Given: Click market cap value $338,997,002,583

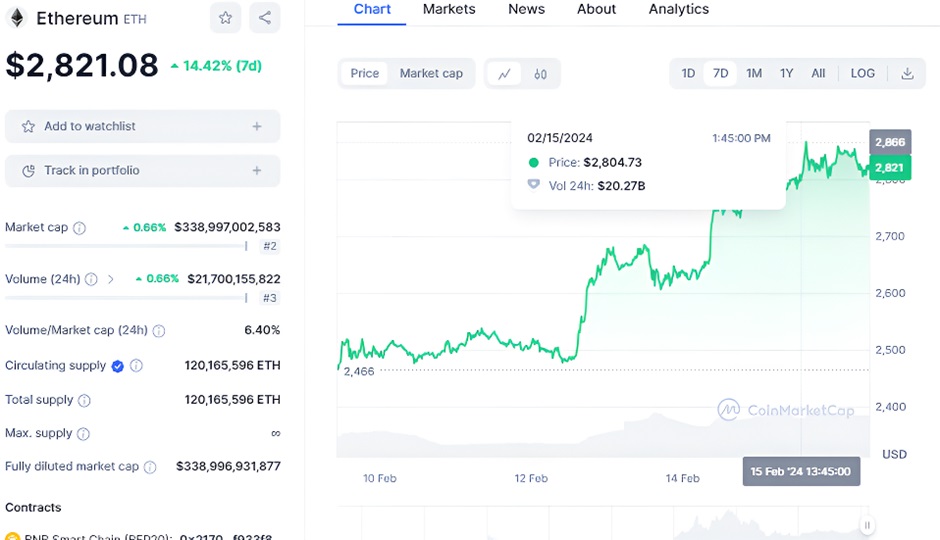Looking at the screenshot, I should [x=227, y=227].
